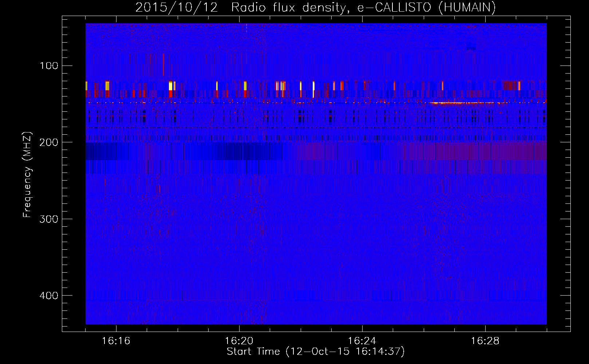Select the 200 MHz frequency tick label
This screenshot has height=364, width=589.
tap(49, 142)
